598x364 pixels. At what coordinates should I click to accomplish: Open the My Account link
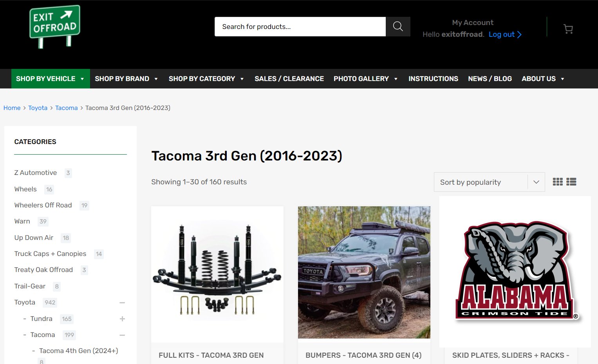pos(473,23)
